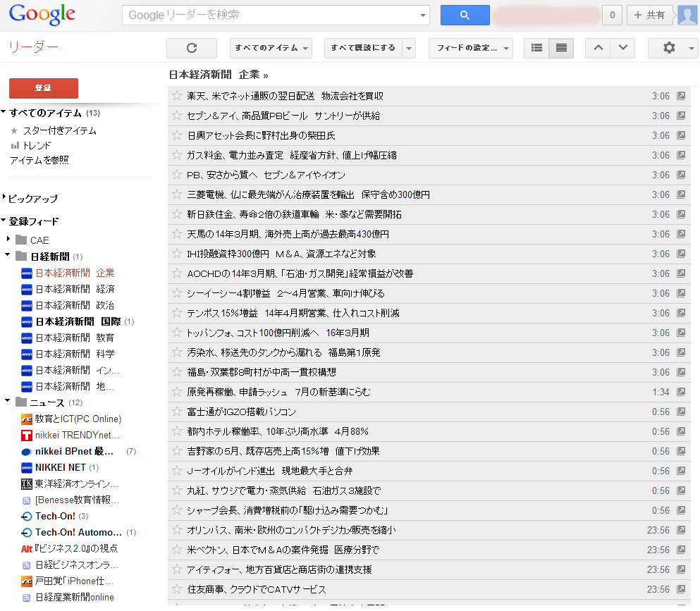
Task: Open 日経ビジネスオンラ… RSS feed icon
Action: click(27, 565)
